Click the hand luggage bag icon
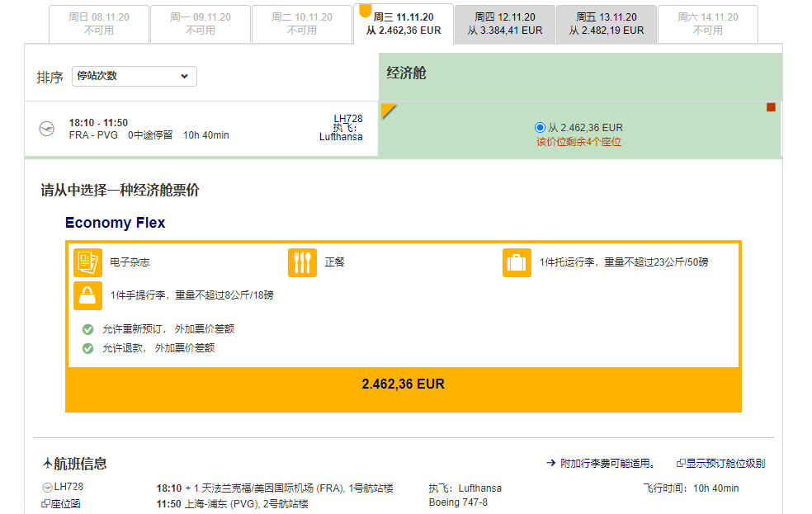Viewport: 812px width, 514px height. 87,295
